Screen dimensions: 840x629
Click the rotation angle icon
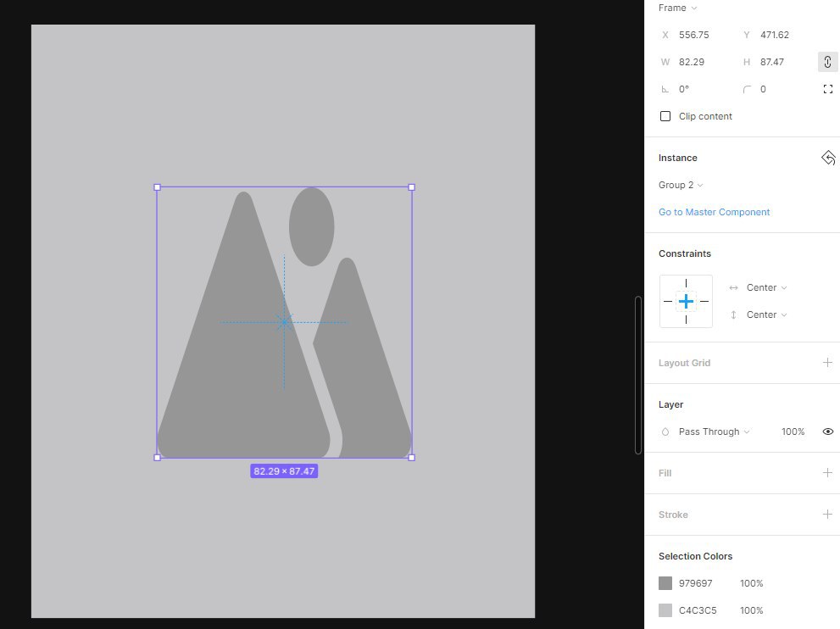(x=665, y=90)
